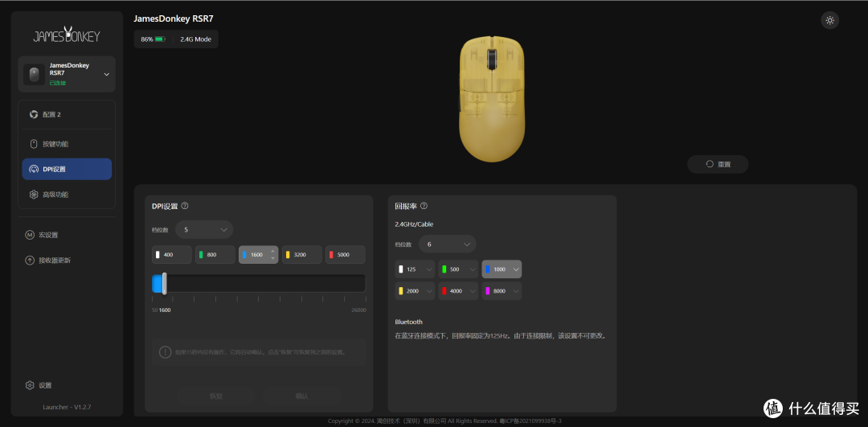Open the polling rate 档位数 dropdown showing 6
This screenshot has width=868, height=427.
click(448, 244)
